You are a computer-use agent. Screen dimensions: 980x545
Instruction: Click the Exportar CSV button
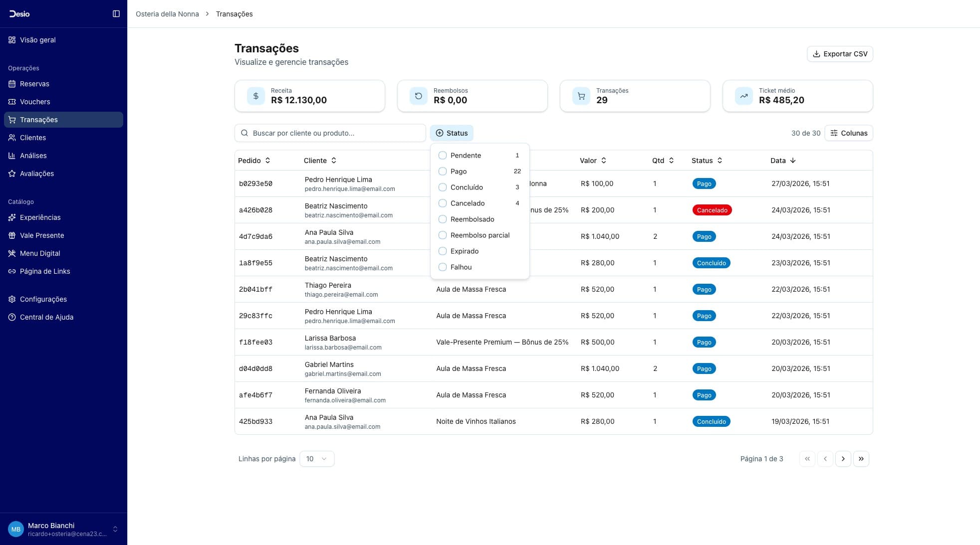(840, 54)
